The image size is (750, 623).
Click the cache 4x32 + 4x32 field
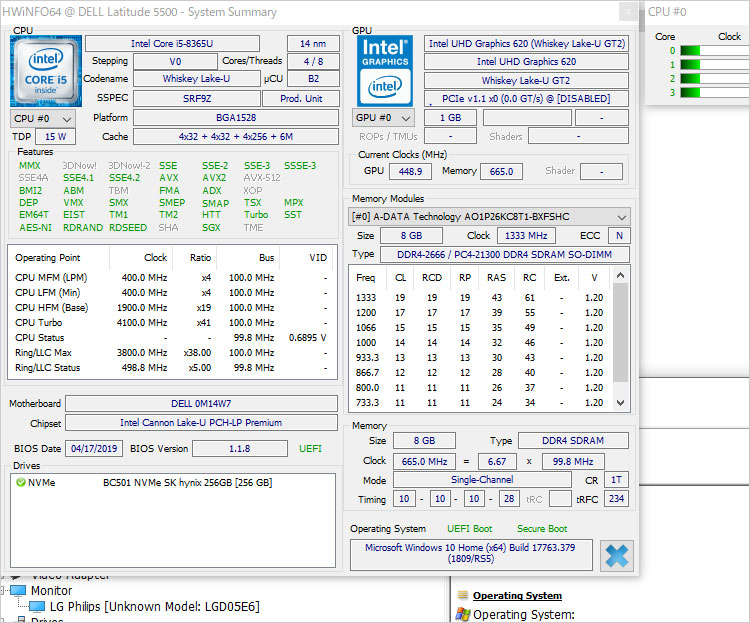point(236,137)
